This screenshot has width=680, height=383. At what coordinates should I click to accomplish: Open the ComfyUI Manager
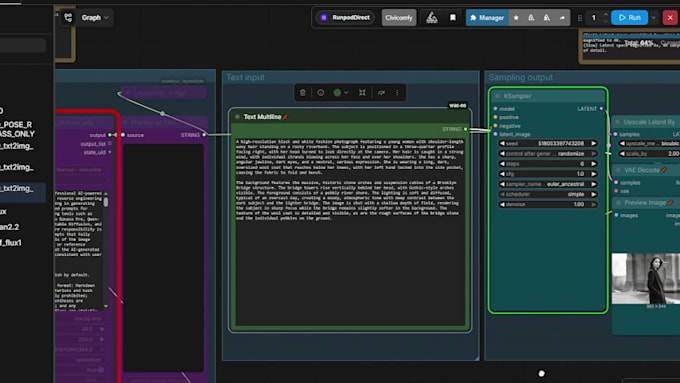[487, 18]
